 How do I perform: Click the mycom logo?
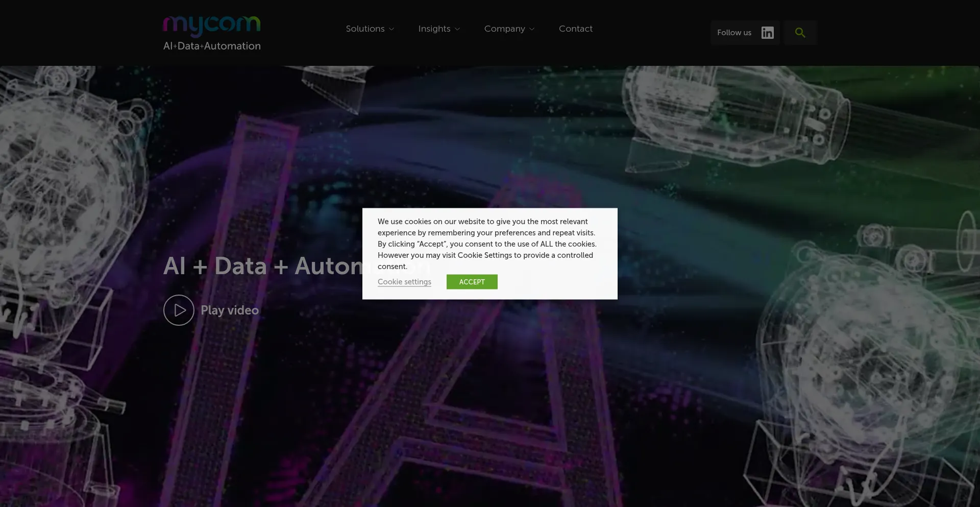tap(211, 23)
